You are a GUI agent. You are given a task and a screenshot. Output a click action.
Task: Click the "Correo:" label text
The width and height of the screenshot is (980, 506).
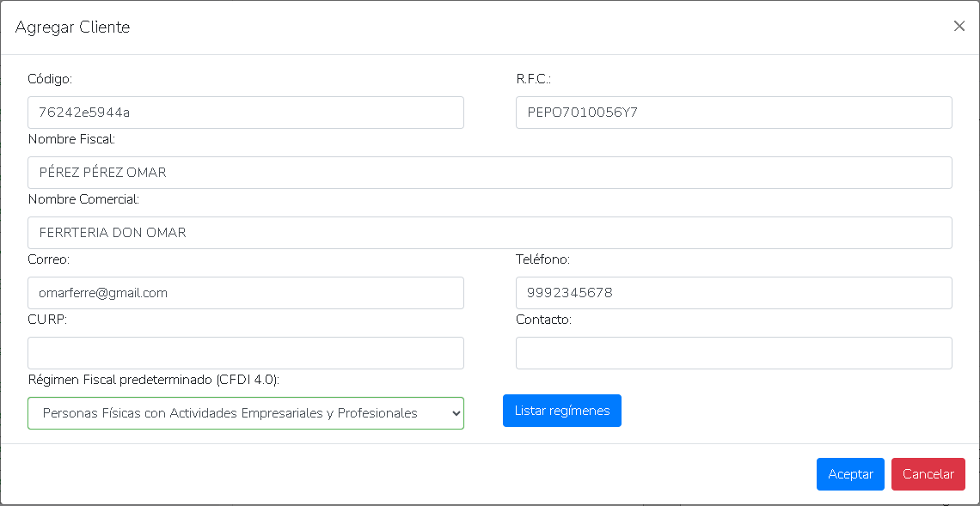pyautogui.click(x=48, y=259)
